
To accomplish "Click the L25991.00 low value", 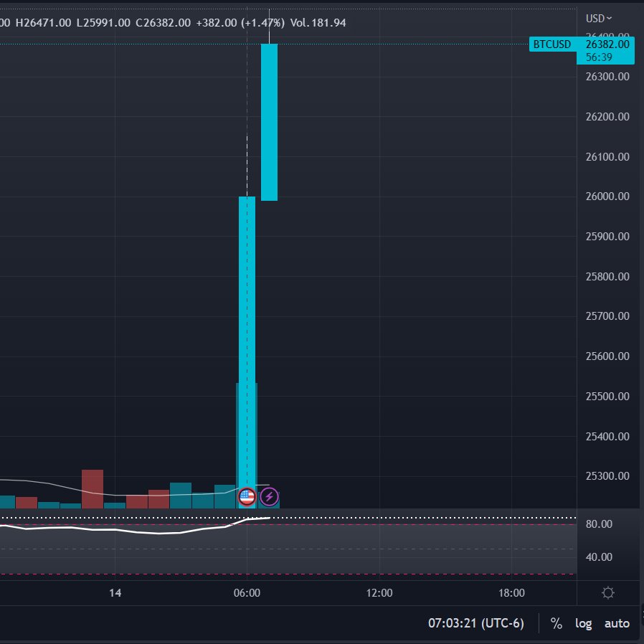I will [103, 22].
